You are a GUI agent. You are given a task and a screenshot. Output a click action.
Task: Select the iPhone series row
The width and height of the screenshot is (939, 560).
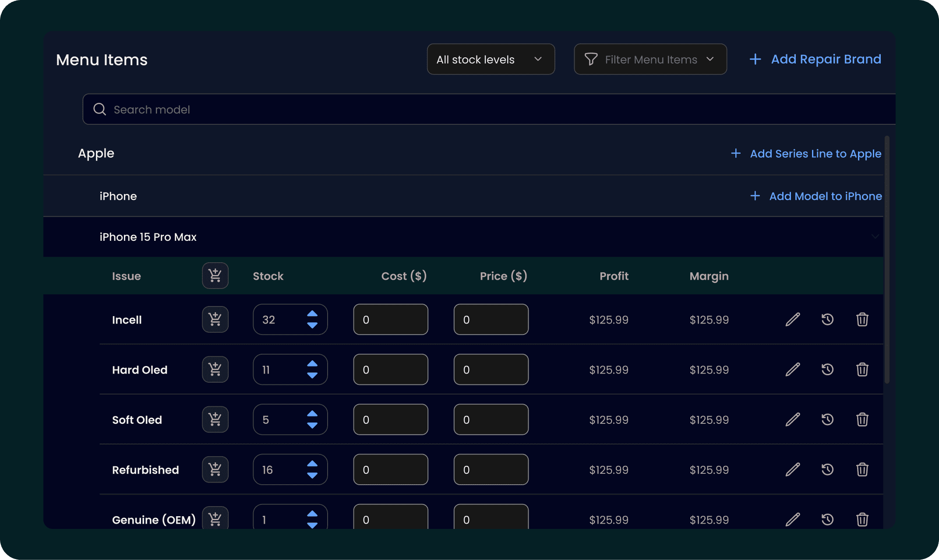tap(118, 196)
